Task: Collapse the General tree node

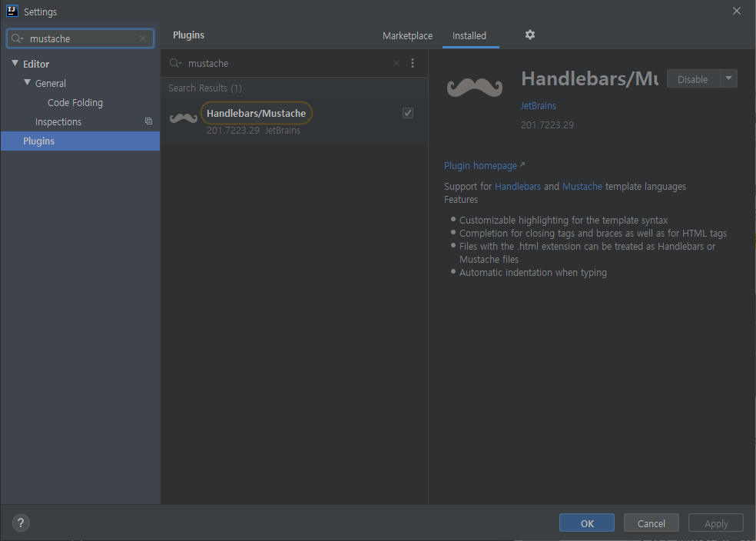Action: point(27,82)
